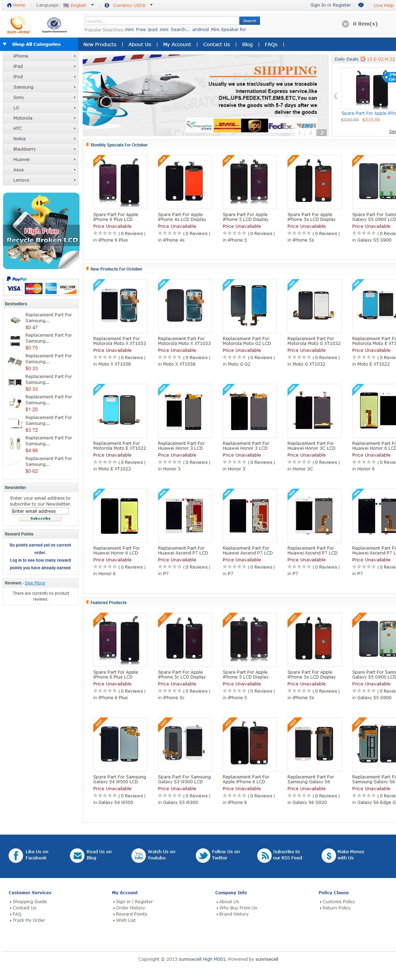This screenshot has height=980, width=396.
Task: Expand the Samsung category in sidebar
Action: click(x=41, y=87)
